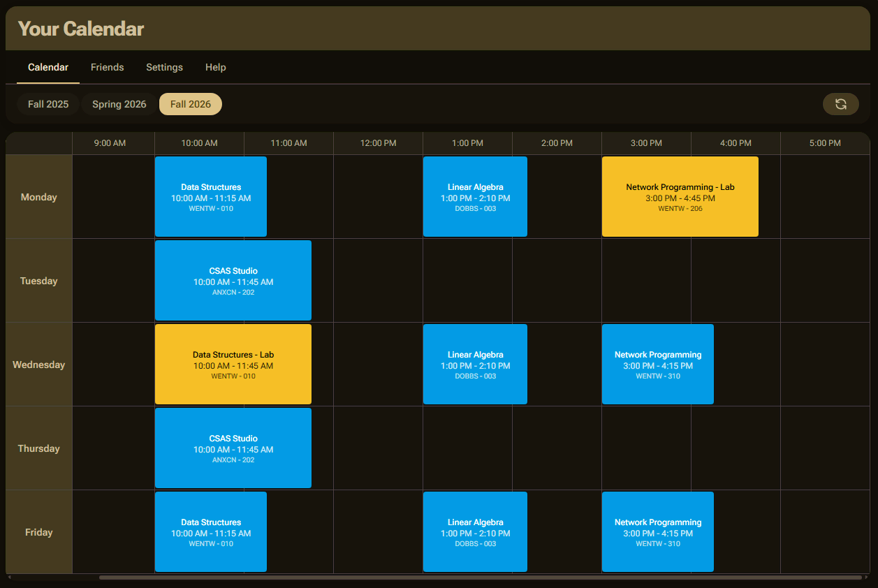Click the 3:00 PM column header
This screenshot has width=878, height=588.
647,143
